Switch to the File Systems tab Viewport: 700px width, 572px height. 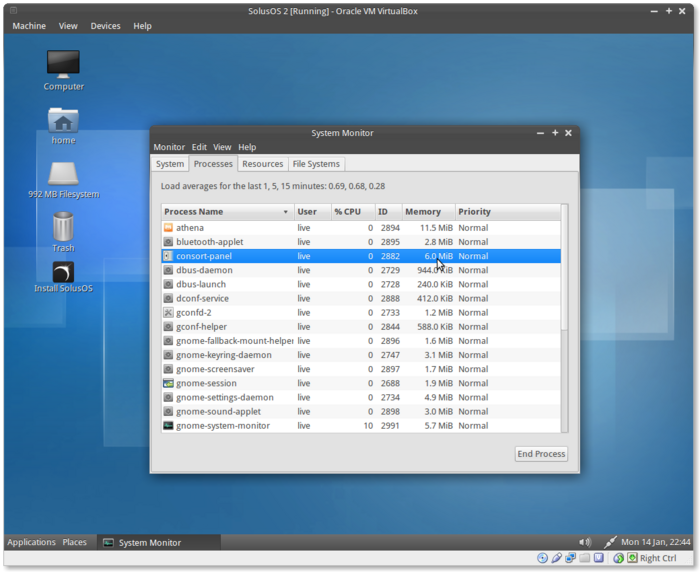point(316,164)
